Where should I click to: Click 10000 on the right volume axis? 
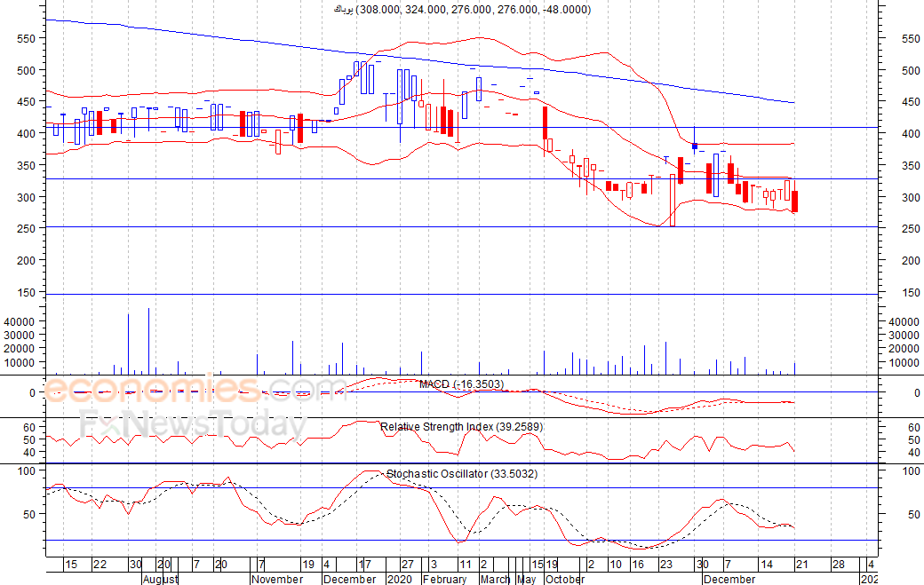click(x=904, y=363)
